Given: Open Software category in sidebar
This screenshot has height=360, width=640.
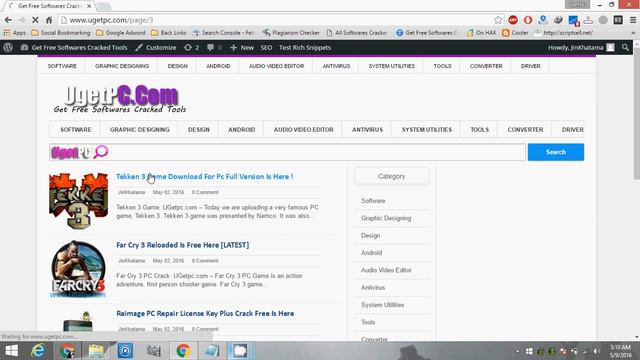Looking at the screenshot, I should point(373,201).
